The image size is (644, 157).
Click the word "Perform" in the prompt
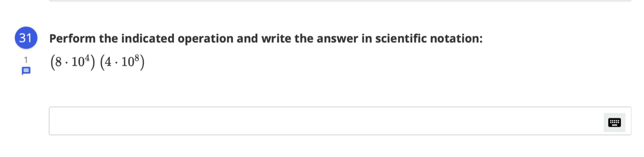pos(72,38)
